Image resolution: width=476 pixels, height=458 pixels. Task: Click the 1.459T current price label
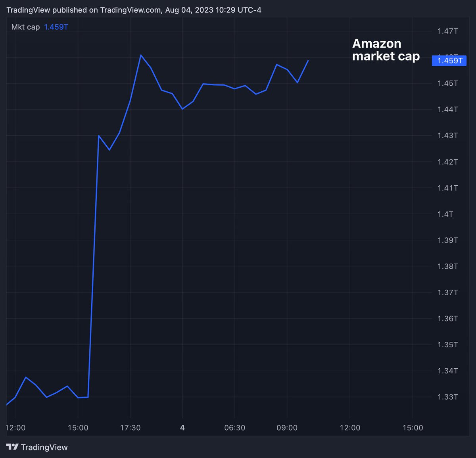tap(449, 61)
